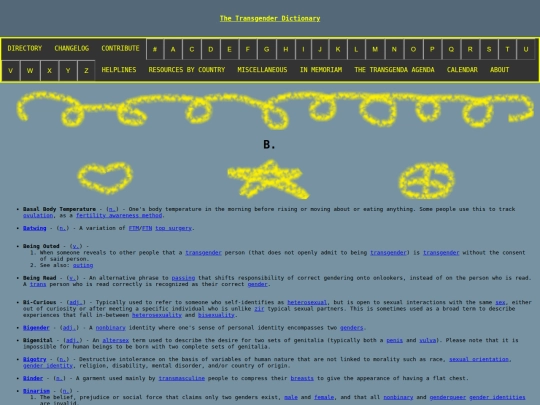Image resolution: width=540 pixels, height=405 pixels.
Task: Open the Binarism entry link
Action: pos(36,391)
